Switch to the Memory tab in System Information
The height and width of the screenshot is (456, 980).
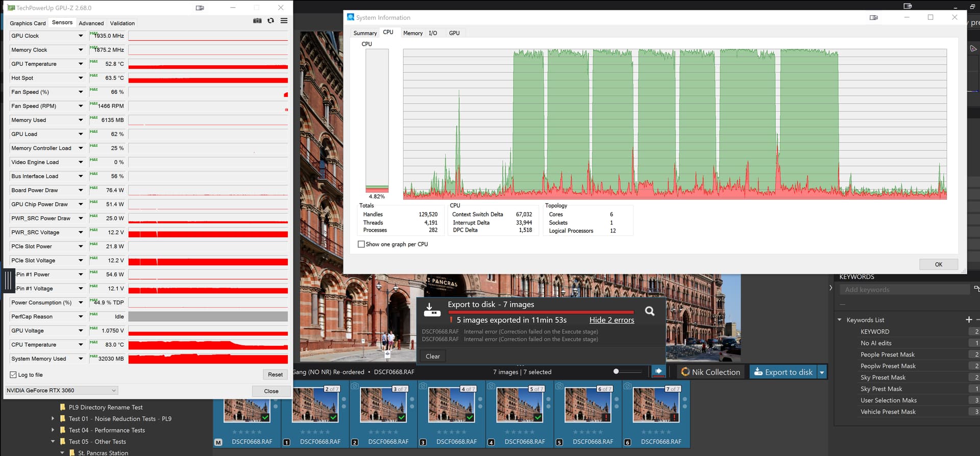click(x=412, y=33)
